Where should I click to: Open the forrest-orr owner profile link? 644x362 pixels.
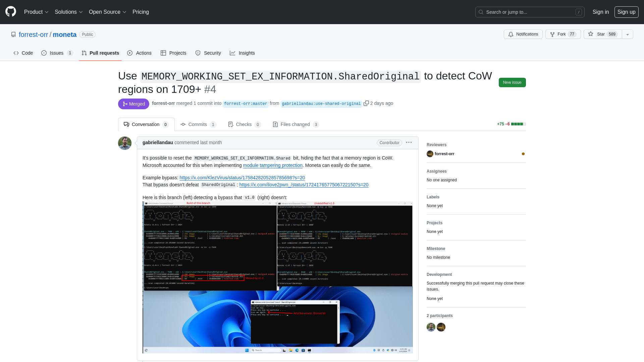tap(34, 35)
